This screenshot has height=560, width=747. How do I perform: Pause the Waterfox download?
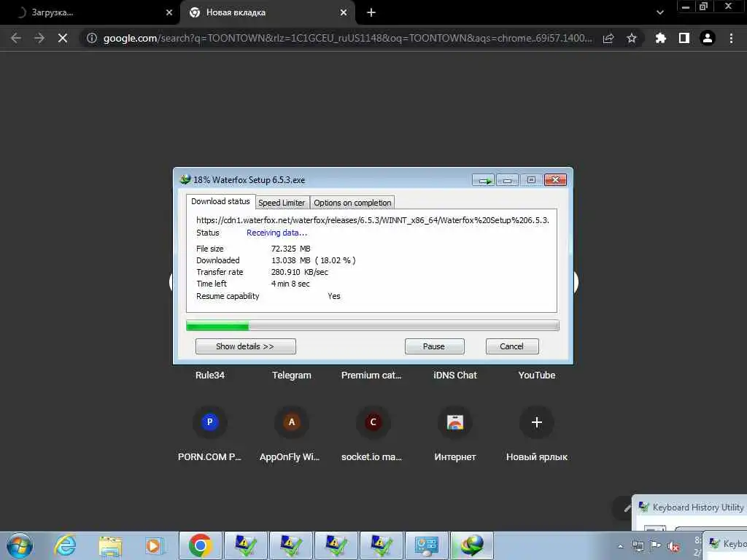tap(435, 346)
